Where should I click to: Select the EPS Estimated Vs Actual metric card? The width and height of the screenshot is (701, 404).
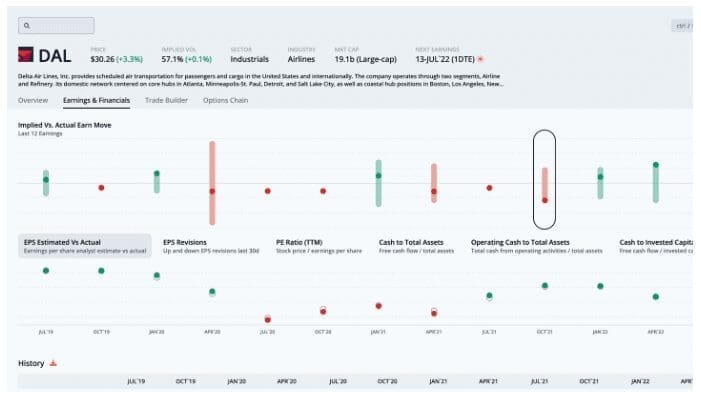coord(84,246)
